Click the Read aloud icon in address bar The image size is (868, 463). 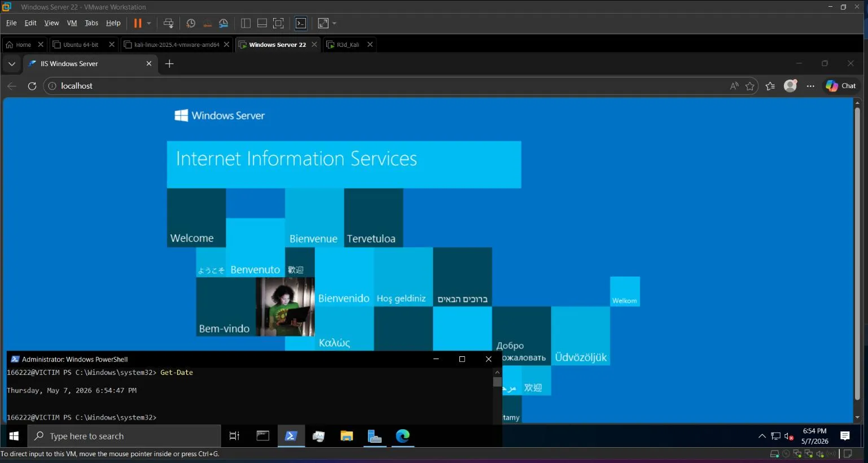734,86
